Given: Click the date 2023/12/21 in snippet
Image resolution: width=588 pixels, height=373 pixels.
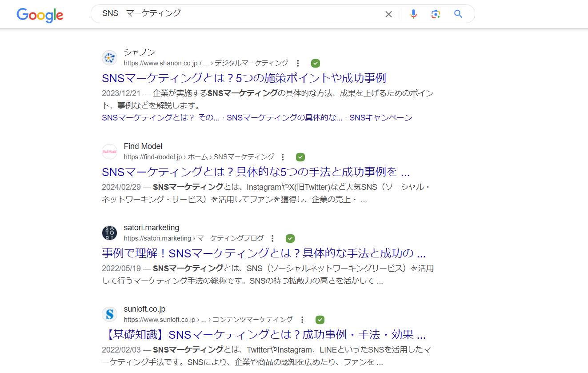Looking at the screenshot, I should pos(121,93).
